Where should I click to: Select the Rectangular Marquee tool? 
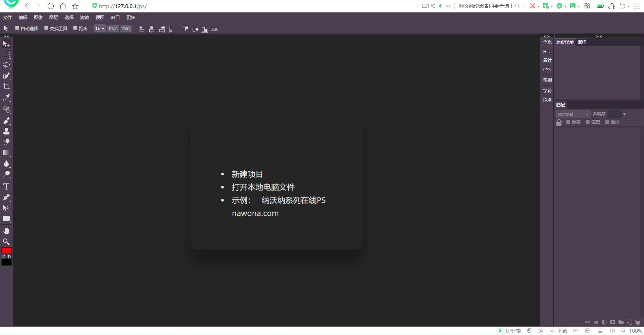6,55
